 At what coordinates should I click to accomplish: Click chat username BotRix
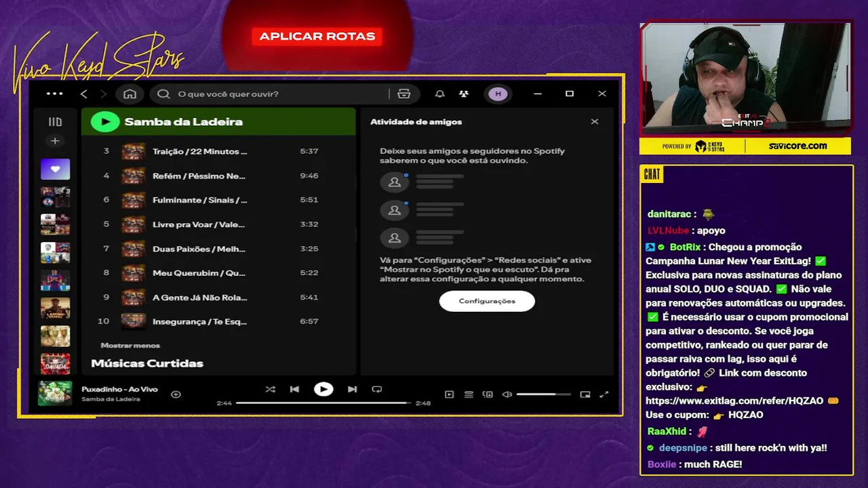[x=686, y=247]
